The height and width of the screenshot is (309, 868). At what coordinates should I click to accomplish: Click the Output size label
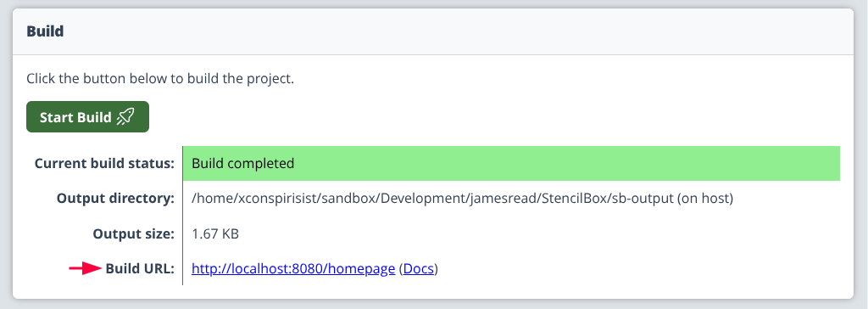pyautogui.click(x=133, y=234)
